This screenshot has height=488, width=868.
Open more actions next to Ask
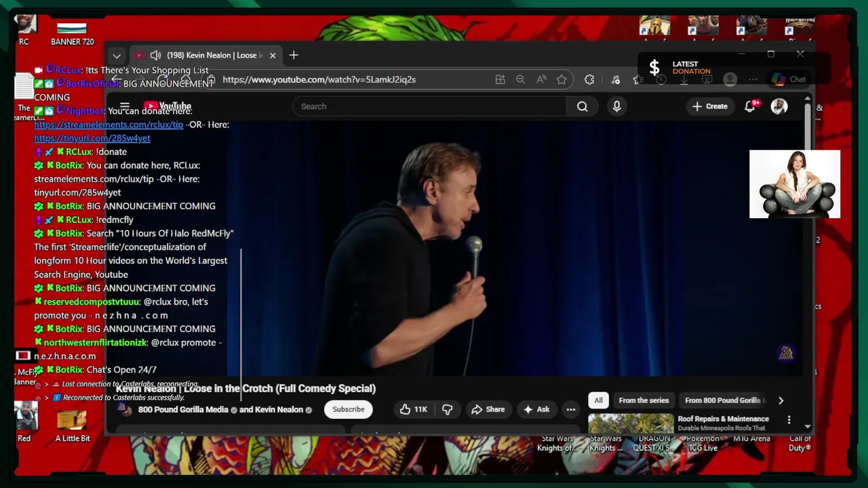pos(571,409)
